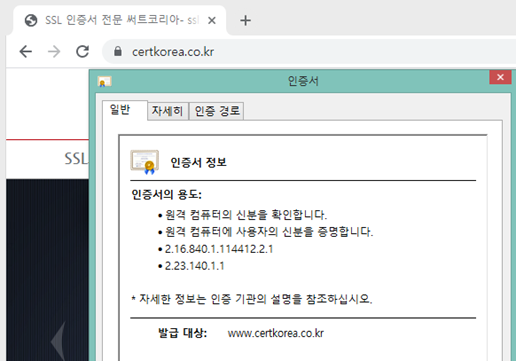This screenshot has height=361, width=516.
Task: Select the SSL 인증서 전문 써트코리아 browser tab
Action: click(119, 20)
